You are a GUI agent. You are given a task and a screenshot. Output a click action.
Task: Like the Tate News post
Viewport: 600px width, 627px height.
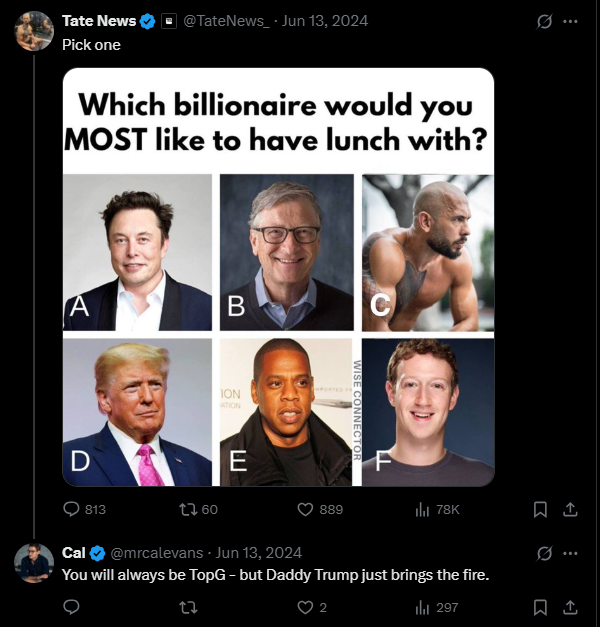point(306,509)
